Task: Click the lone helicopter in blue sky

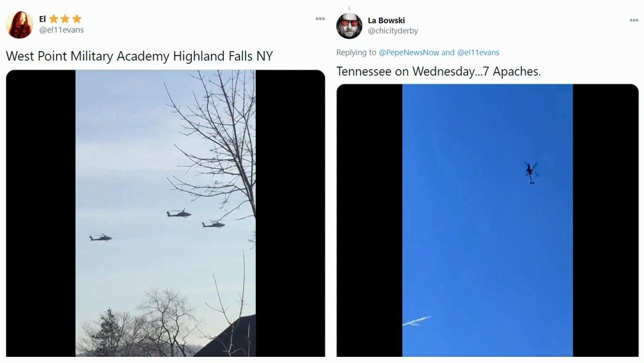Action: [531, 172]
